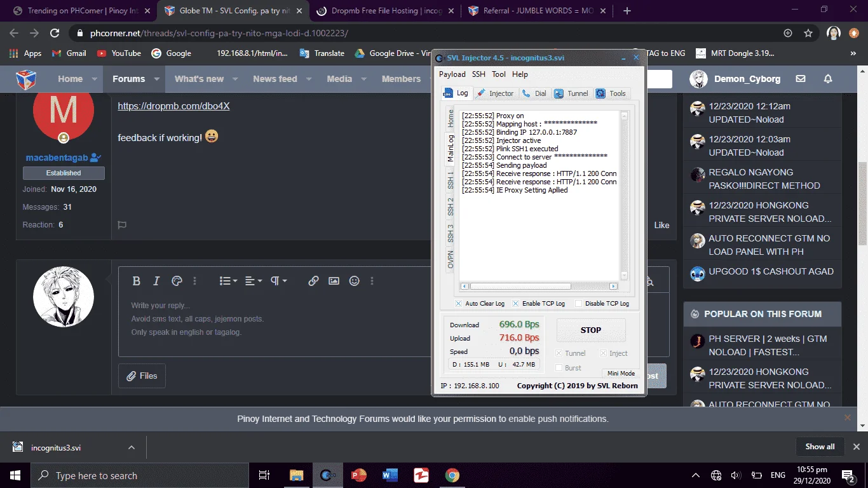The image size is (868, 488).
Task: Click the log horizontal scrollbar thumb
Action: pos(520,287)
